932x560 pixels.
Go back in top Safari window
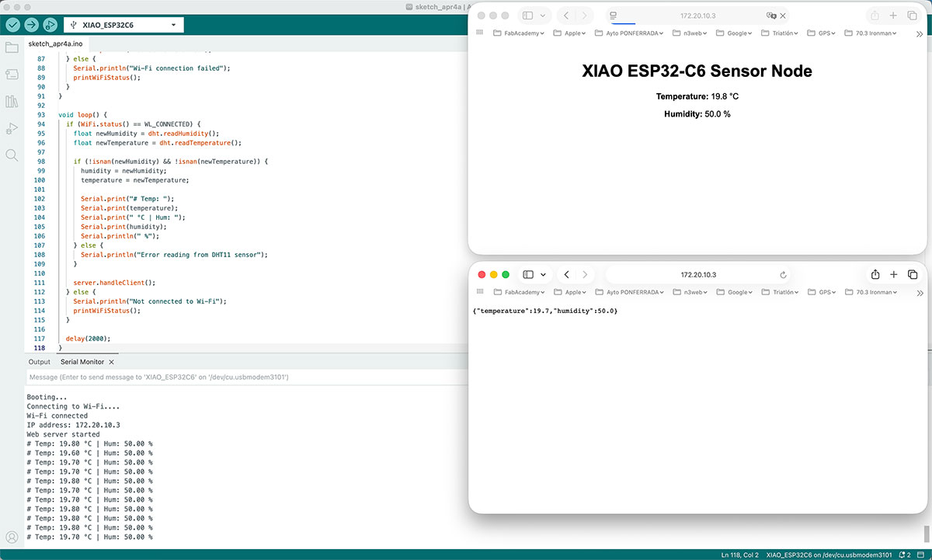pos(566,16)
